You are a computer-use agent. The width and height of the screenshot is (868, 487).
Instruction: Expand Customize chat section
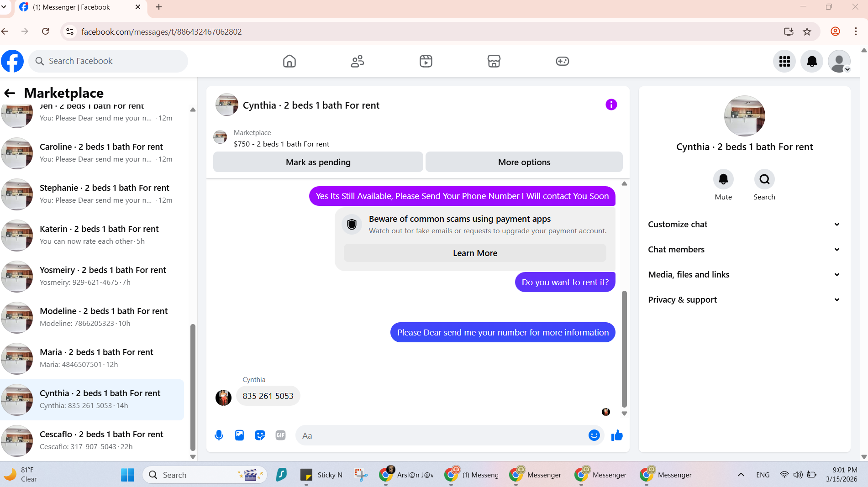tap(744, 225)
